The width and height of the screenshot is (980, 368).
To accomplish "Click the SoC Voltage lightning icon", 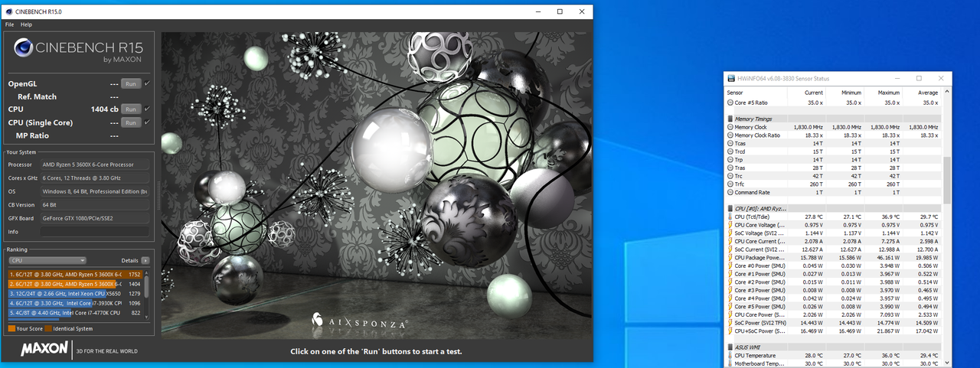I will [730, 233].
